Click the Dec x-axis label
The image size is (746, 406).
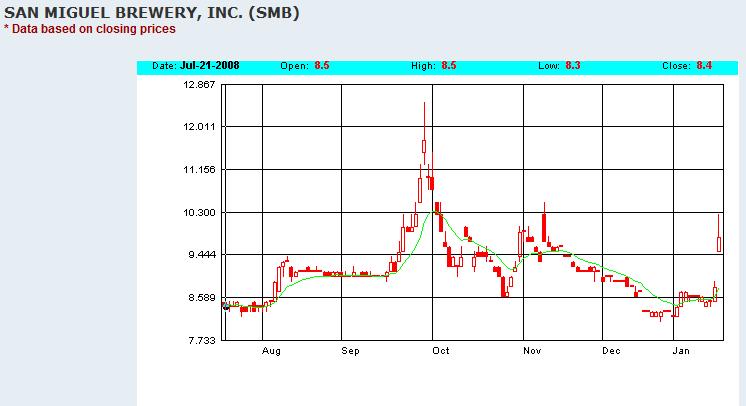(611, 351)
